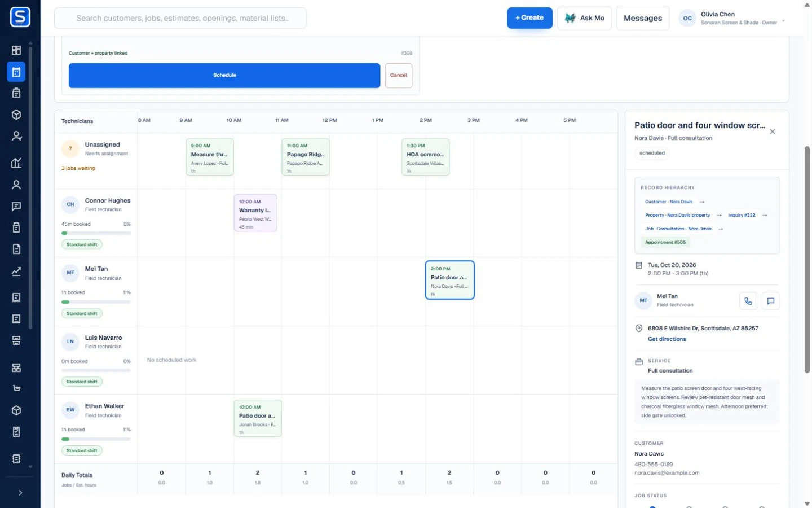Open Ethan Walker's 10:00 AM Patio door appointment
Screen dimensions: 812x508
pos(258,418)
